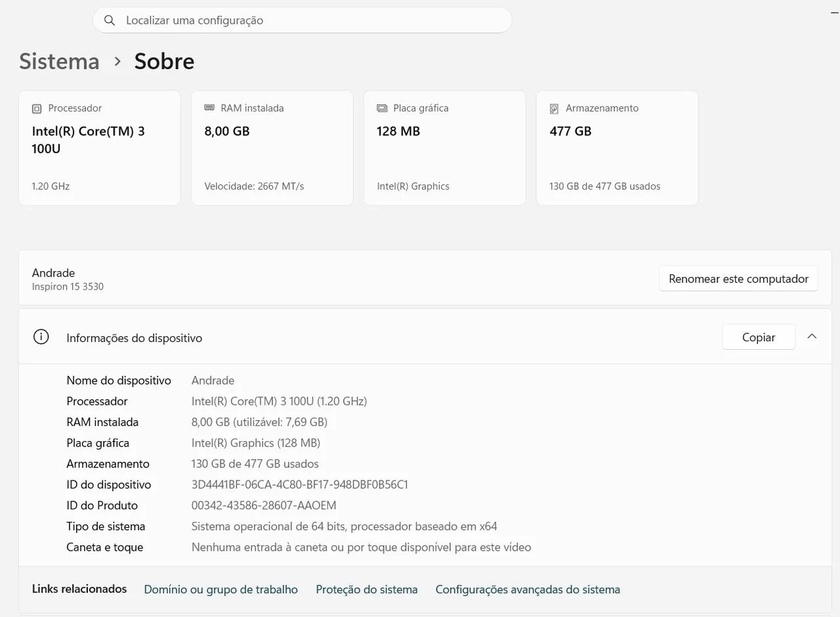The height and width of the screenshot is (617, 840).
Task: Click the 1.20 GHz text at the bottom of the Processador card
Action: (51, 186)
